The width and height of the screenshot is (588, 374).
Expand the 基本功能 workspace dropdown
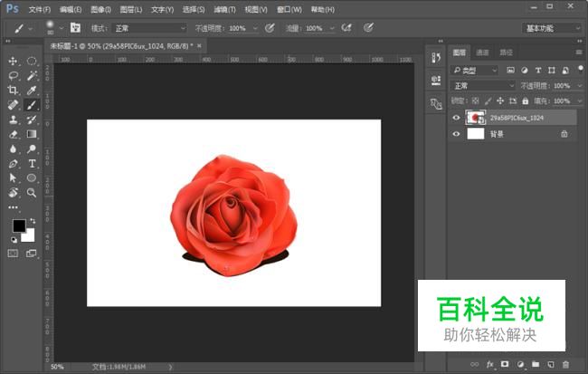click(554, 28)
